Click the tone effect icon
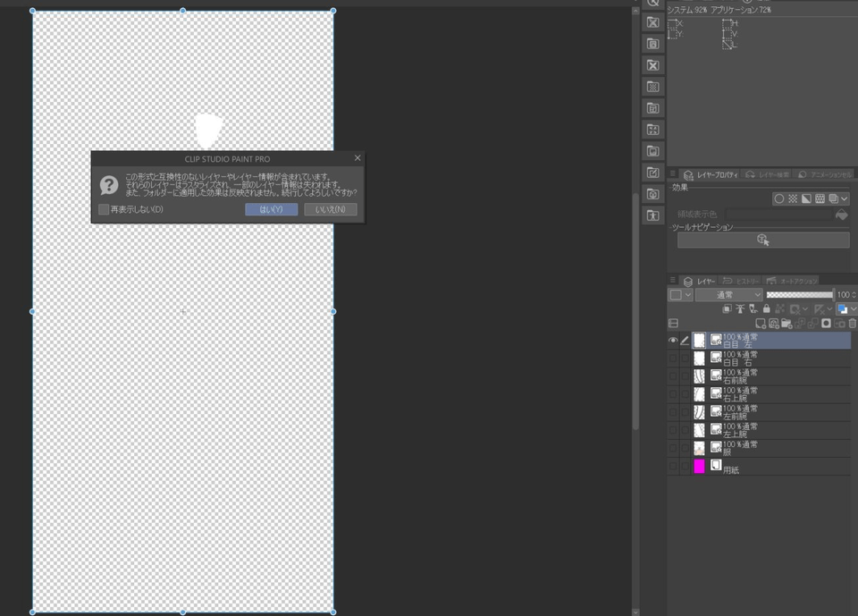The width and height of the screenshot is (858, 616). click(793, 198)
